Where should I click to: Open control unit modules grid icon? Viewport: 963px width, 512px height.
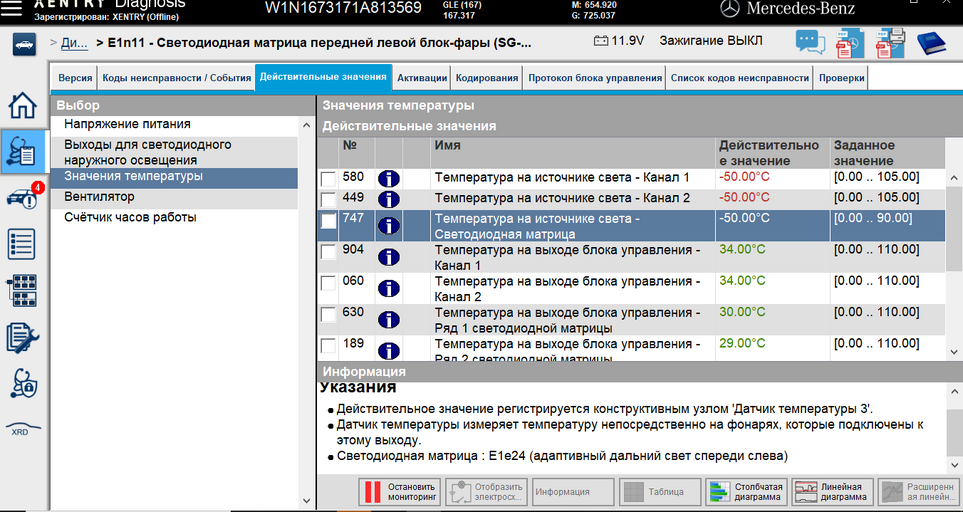(22, 290)
